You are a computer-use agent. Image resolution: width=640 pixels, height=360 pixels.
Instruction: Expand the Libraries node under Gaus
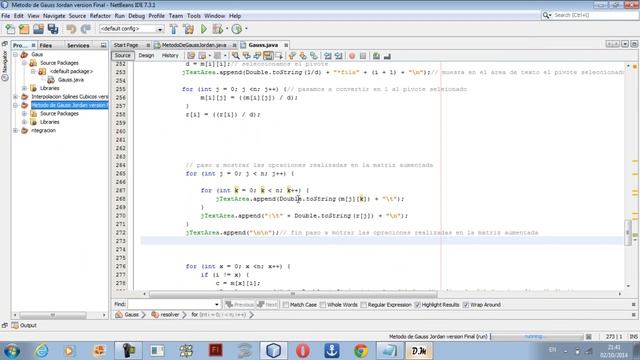24,88
